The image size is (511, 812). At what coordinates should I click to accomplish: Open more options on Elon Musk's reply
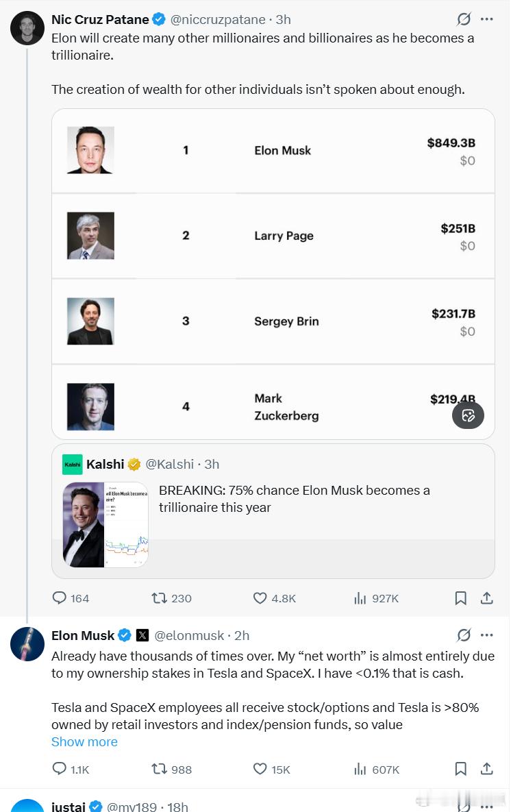(x=487, y=635)
